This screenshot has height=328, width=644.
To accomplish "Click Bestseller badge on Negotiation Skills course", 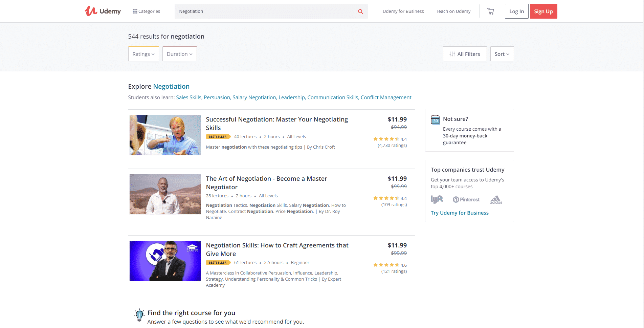I will click(x=218, y=263).
